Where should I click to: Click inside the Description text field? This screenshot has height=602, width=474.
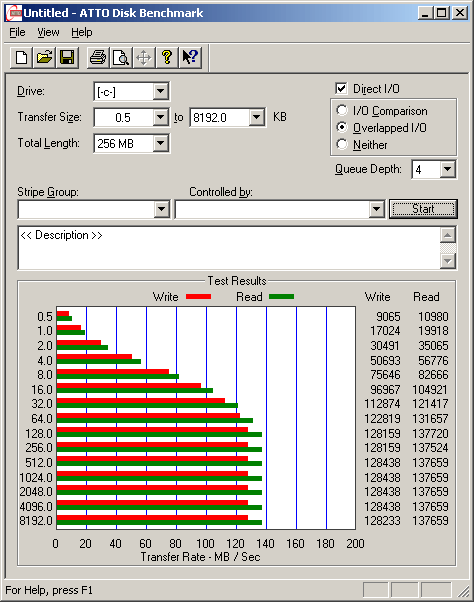tap(229, 248)
